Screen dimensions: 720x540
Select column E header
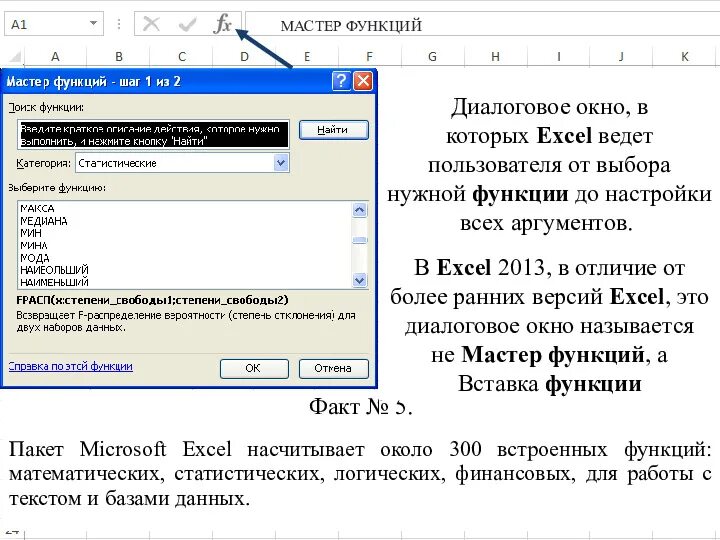(x=307, y=56)
